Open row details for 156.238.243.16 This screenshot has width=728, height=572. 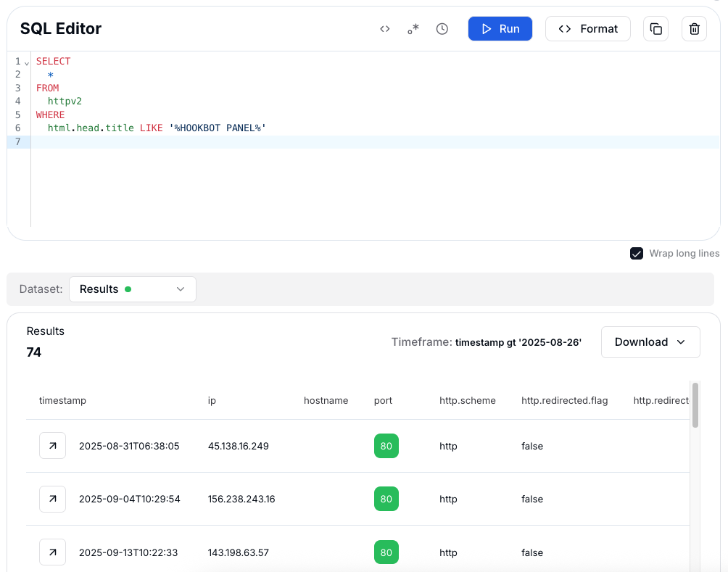[x=52, y=499]
